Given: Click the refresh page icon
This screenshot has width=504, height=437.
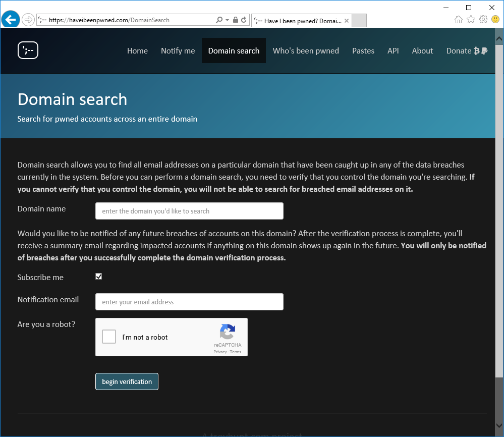Looking at the screenshot, I should coord(244,20).
